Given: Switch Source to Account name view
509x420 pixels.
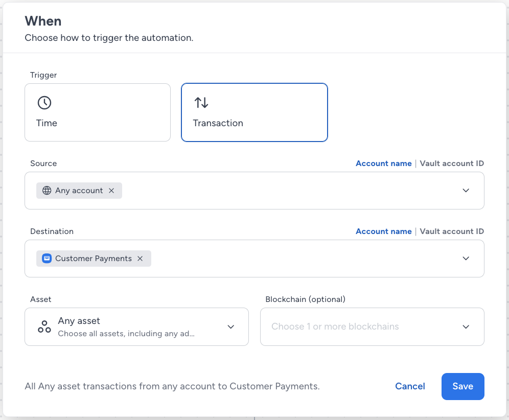Looking at the screenshot, I should coord(384,164).
